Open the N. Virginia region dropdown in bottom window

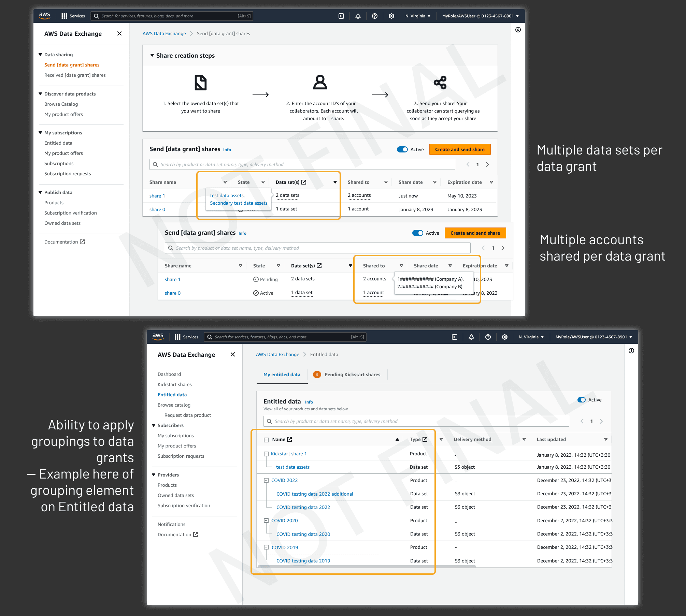click(x=531, y=337)
